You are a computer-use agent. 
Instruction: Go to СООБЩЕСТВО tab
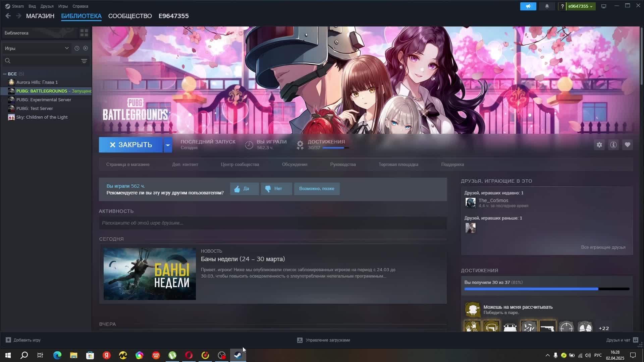point(130,16)
